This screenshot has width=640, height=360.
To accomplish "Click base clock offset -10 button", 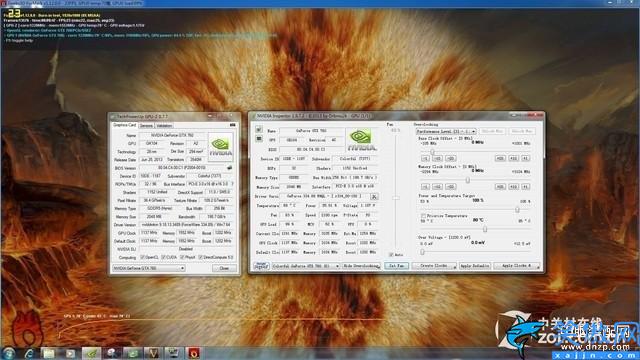I will (x=438, y=158).
